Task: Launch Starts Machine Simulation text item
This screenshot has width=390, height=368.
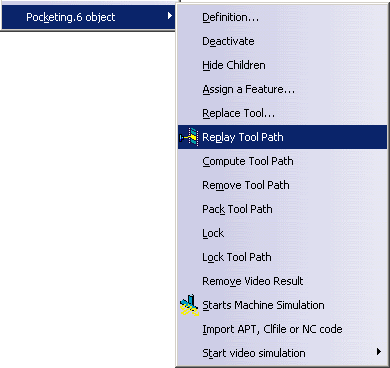Action: pos(263,305)
